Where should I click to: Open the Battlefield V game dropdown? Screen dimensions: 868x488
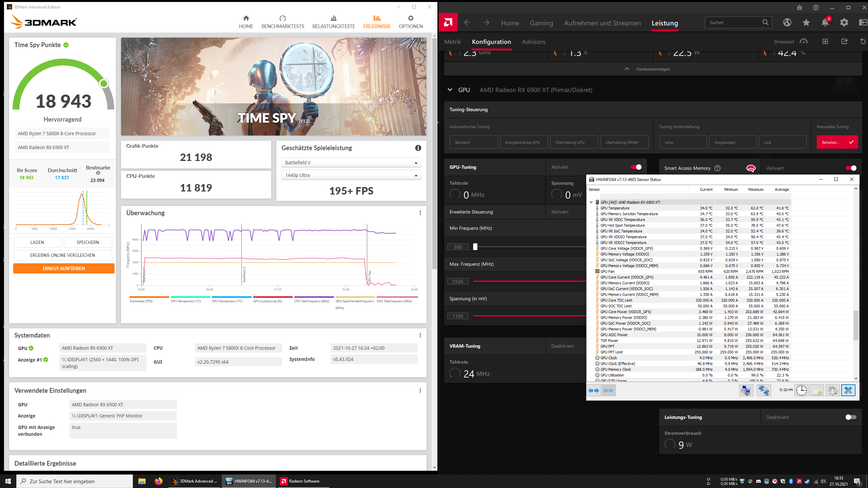pyautogui.click(x=351, y=163)
